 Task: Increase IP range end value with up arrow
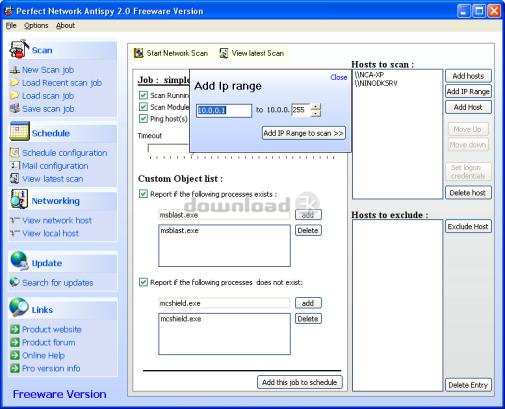[x=315, y=107]
